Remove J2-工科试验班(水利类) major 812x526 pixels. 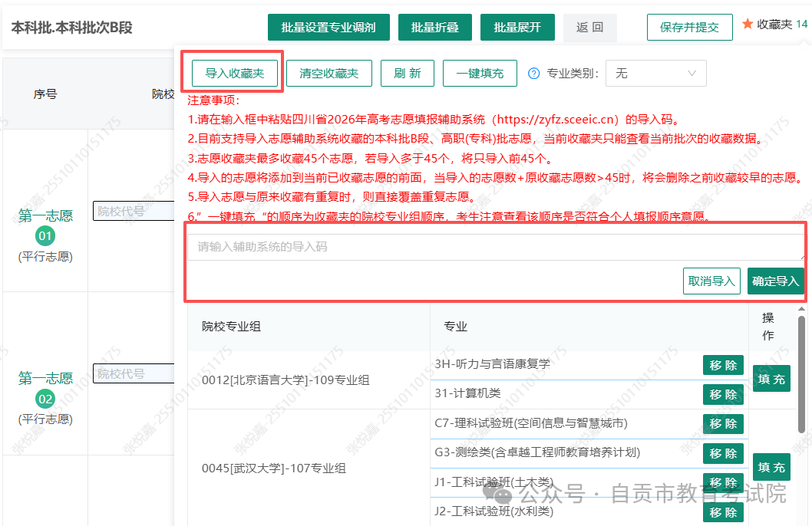click(x=723, y=512)
